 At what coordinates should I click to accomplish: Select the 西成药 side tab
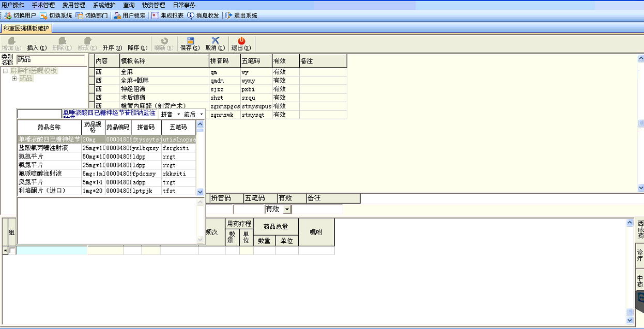(x=640, y=230)
